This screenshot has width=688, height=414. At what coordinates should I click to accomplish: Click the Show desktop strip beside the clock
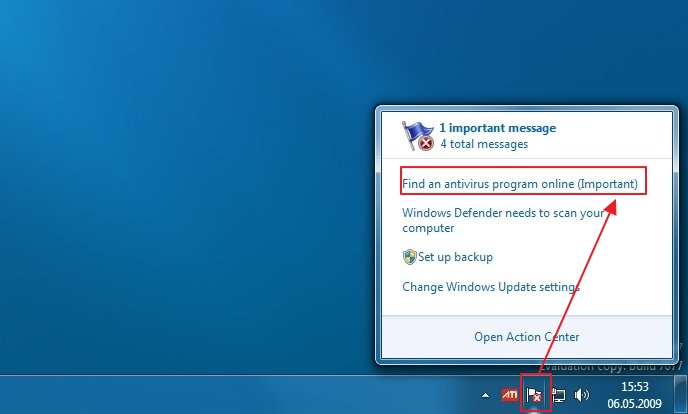[681, 395]
